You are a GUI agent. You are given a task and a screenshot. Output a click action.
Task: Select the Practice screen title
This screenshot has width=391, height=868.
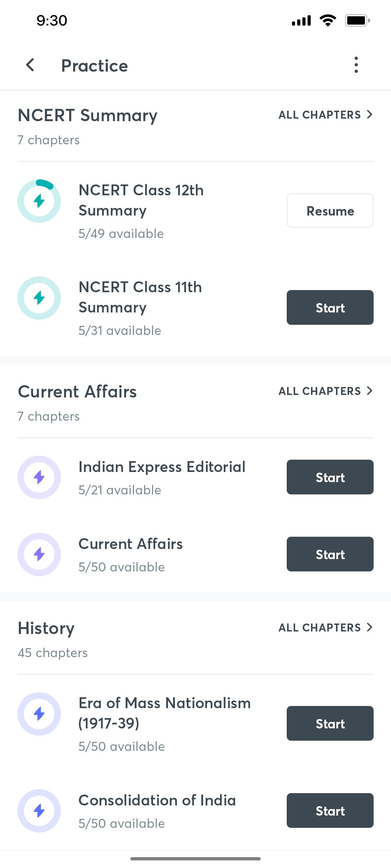tap(94, 65)
